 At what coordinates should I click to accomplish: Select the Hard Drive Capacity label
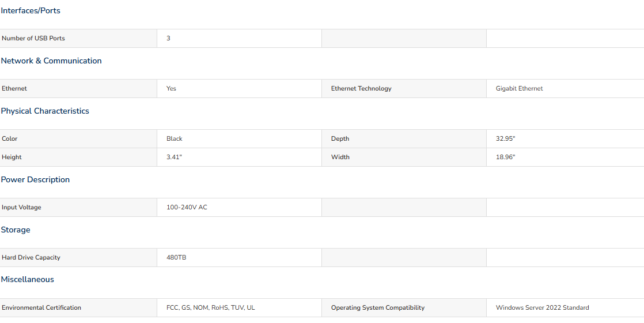(x=31, y=258)
